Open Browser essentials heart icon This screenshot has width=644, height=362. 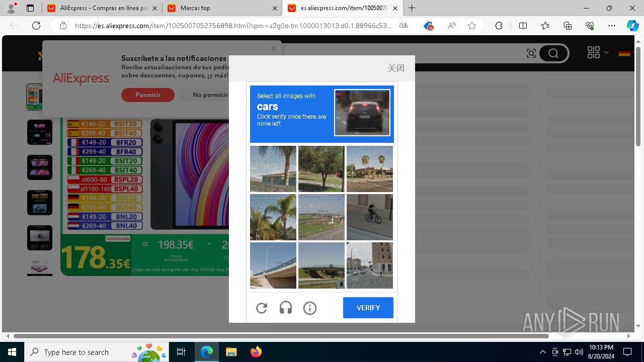pos(590,26)
